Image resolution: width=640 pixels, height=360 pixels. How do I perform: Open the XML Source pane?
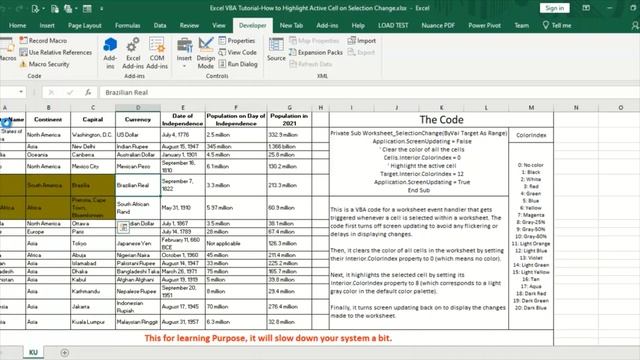276,49
